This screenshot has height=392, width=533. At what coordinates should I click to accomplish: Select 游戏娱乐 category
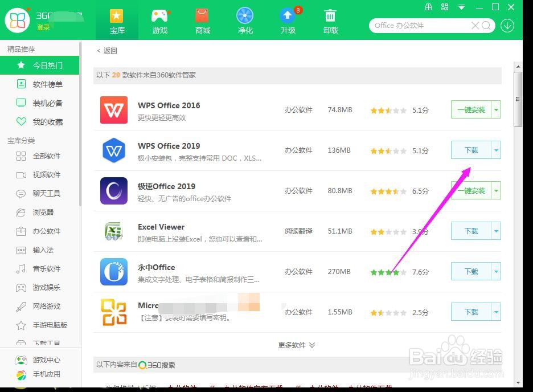coord(39,288)
